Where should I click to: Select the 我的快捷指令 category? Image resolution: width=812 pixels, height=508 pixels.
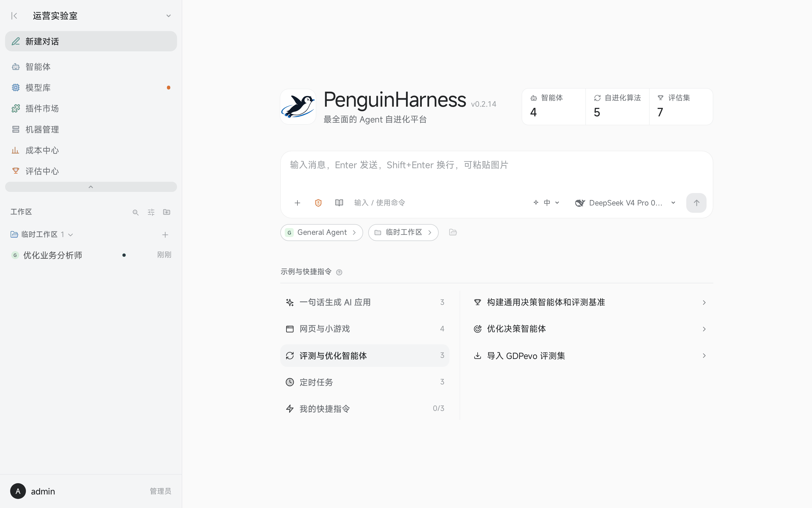click(x=365, y=409)
